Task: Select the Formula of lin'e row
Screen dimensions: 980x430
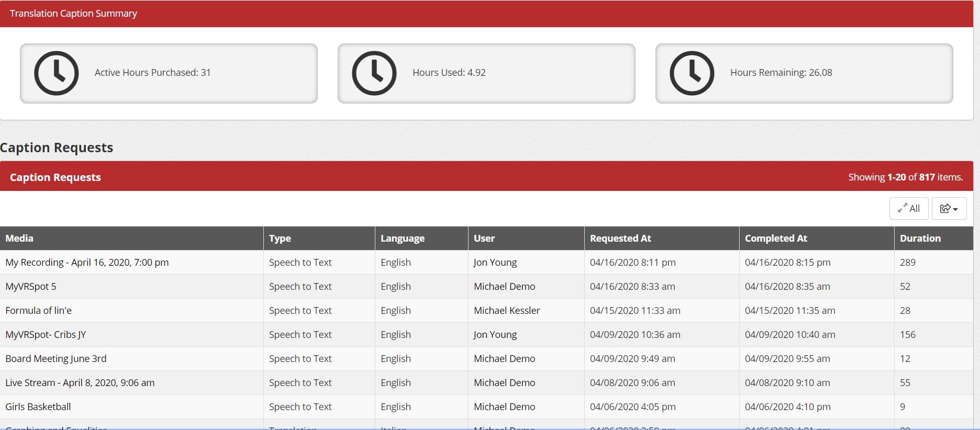Action: click(x=39, y=311)
